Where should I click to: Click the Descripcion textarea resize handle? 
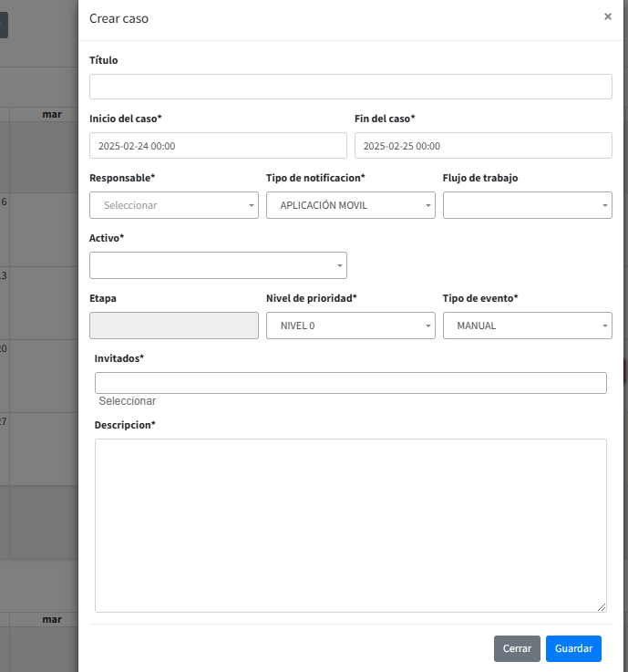coord(602,607)
